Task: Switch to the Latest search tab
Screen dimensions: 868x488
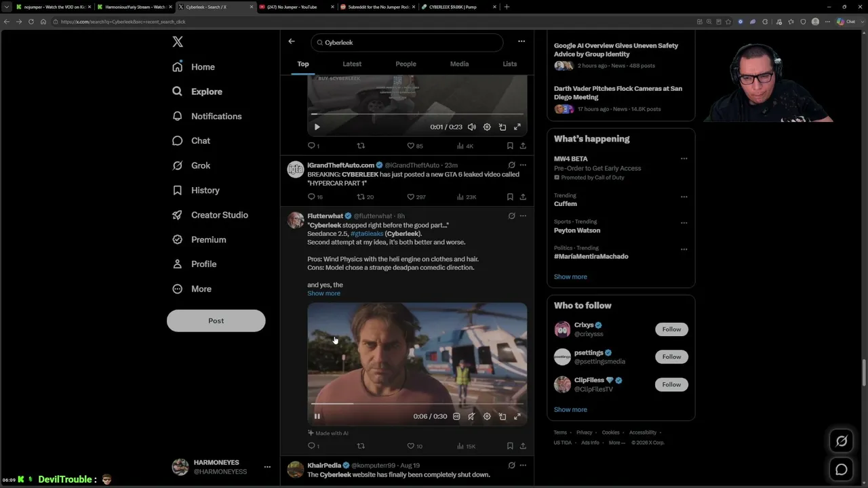Action: [352, 64]
